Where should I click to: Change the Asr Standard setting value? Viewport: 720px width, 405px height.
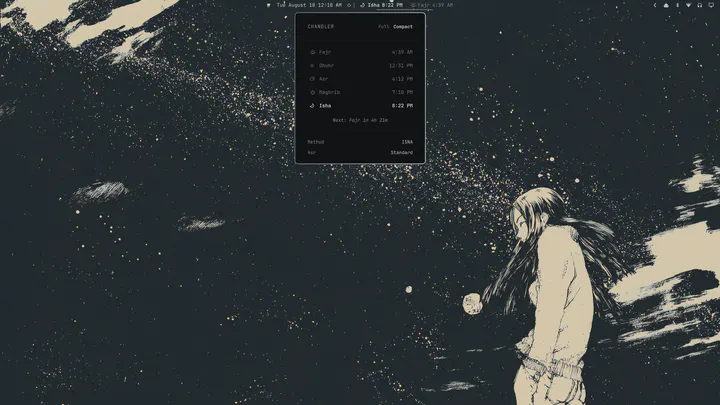401,152
